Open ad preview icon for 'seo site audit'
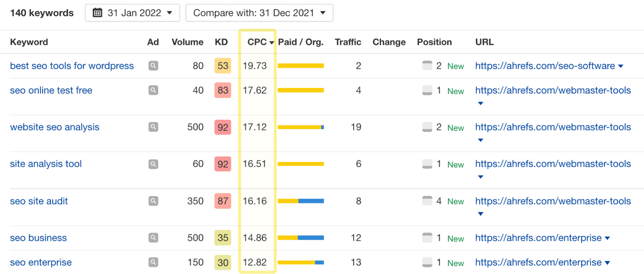 pos(153,201)
